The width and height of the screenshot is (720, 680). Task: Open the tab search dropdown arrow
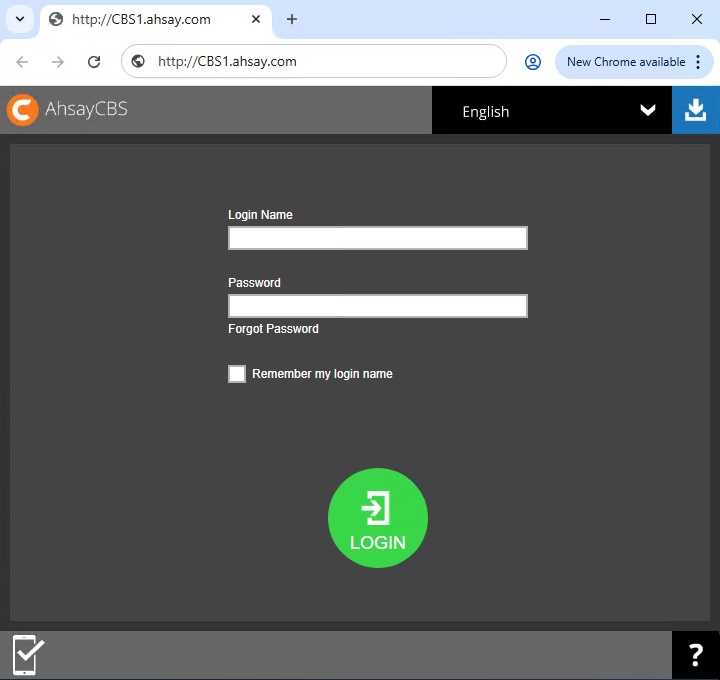click(20, 19)
